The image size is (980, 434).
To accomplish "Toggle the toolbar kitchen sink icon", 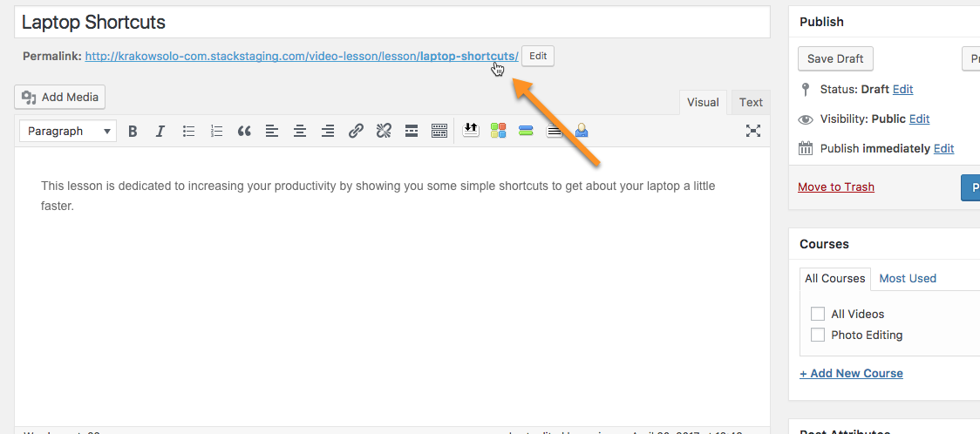I will [x=439, y=131].
